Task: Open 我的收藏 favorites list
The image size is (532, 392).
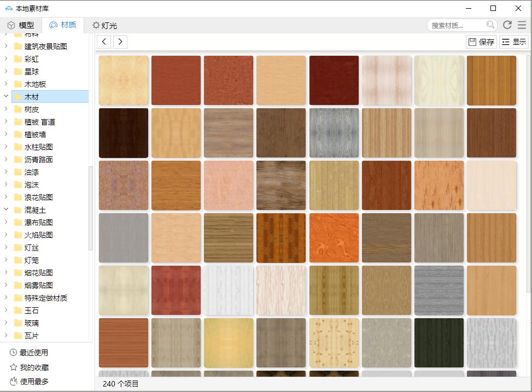Action: [x=33, y=367]
